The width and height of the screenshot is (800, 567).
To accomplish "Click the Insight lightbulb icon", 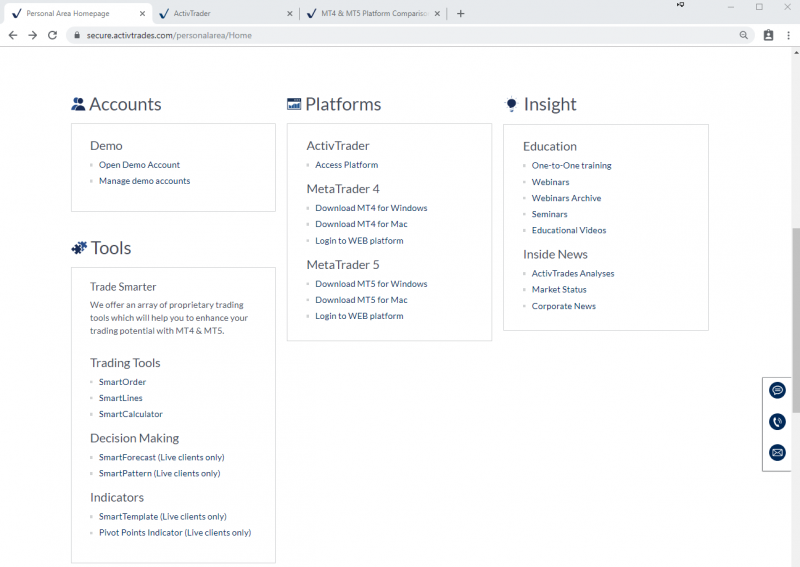I will (x=511, y=104).
